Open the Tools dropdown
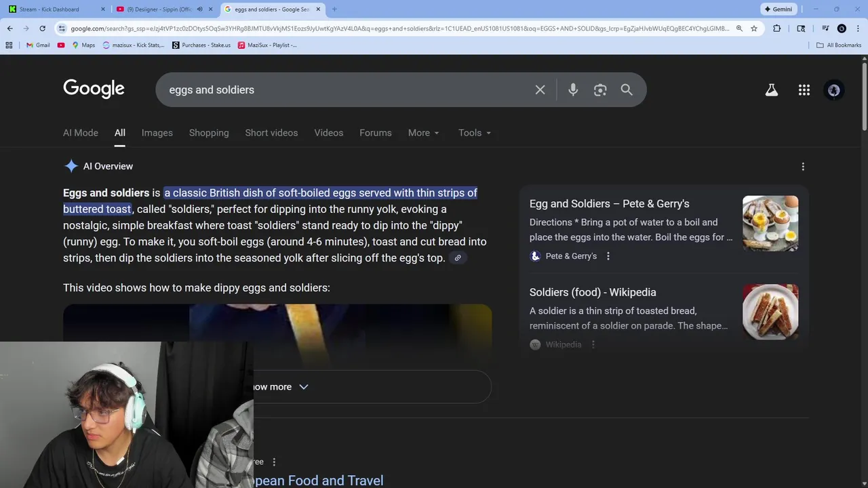 [475, 133]
